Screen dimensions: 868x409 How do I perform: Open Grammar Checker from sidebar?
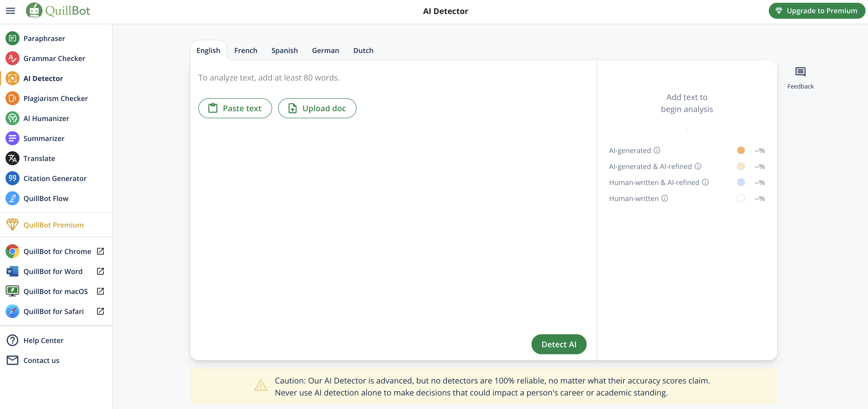[x=54, y=58]
